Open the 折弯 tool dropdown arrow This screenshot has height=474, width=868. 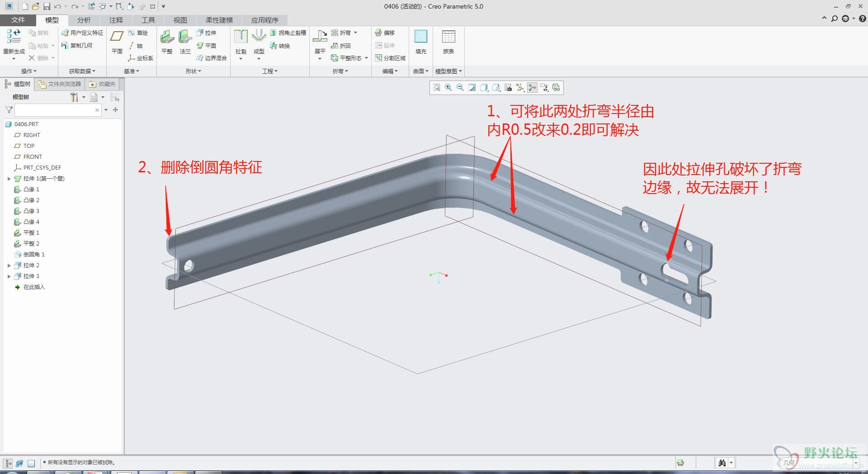point(356,33)
